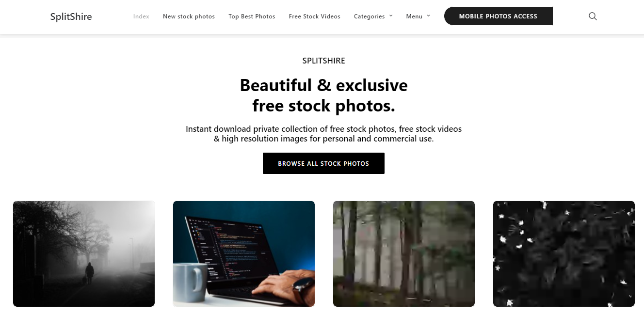Image resolution: width=644 pixels, height=314 pixels.
Task: Open New stock photos page
Action: 189,16
